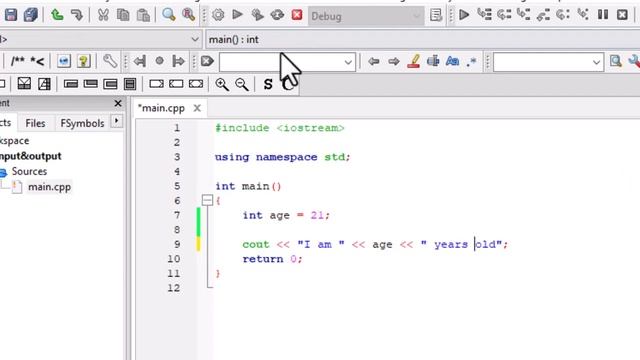Abort the build with the red X icon
The width and height of the screenshot is (640, 360).
click(297, 15)
